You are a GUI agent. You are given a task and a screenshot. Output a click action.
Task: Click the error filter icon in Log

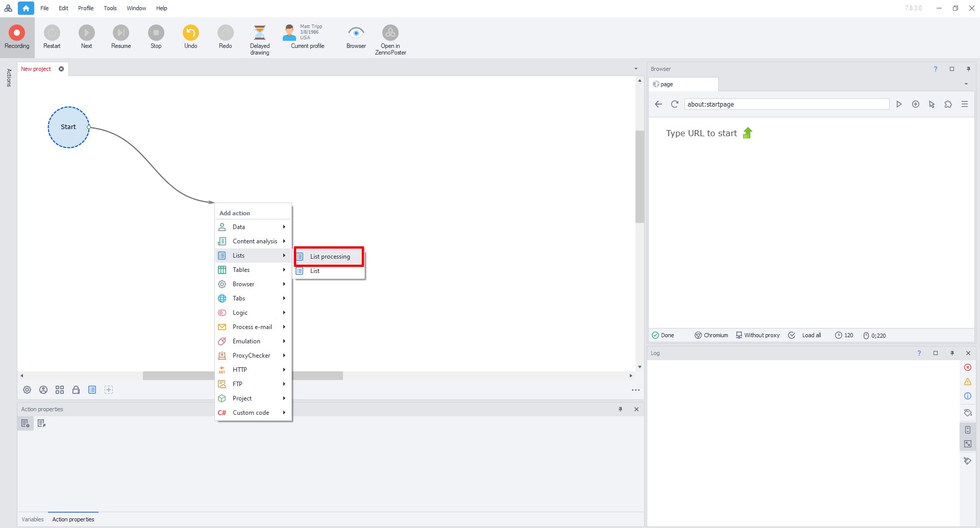pyautogui.click(x=967, y=367)
